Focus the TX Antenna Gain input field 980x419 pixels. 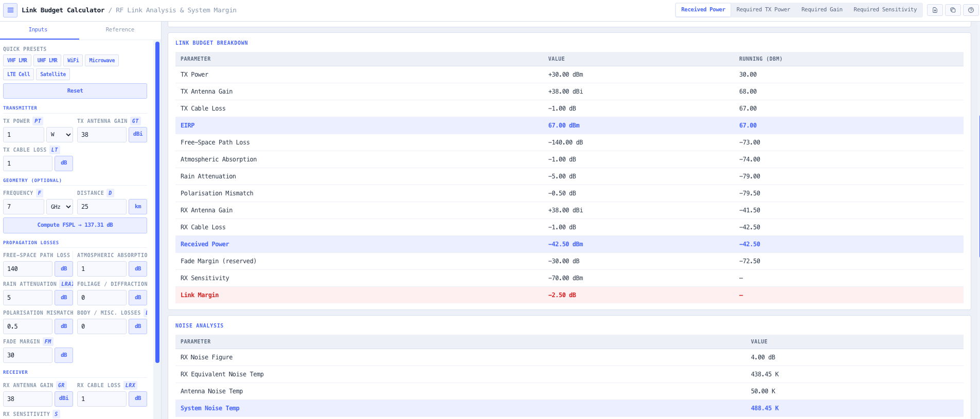[102, 135]
